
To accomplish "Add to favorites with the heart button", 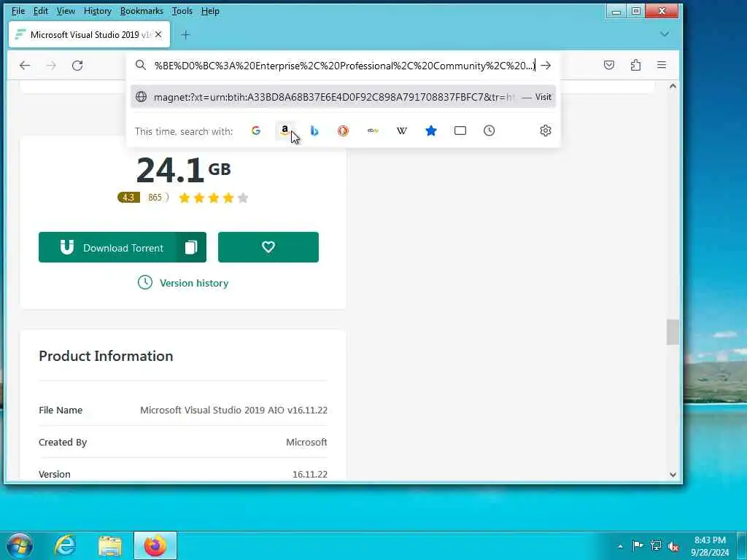I will coord(268,247).
